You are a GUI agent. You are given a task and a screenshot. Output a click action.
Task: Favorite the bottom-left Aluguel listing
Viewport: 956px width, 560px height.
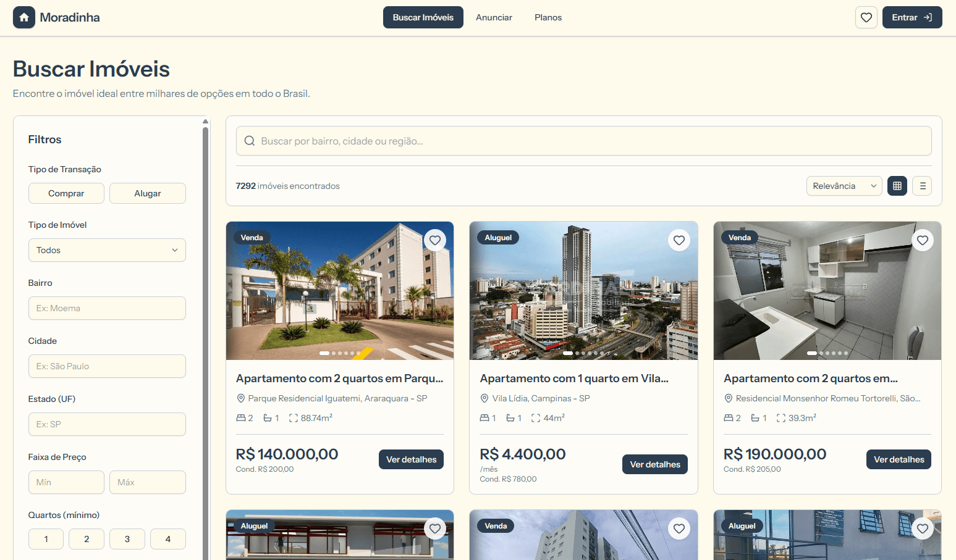435,529
